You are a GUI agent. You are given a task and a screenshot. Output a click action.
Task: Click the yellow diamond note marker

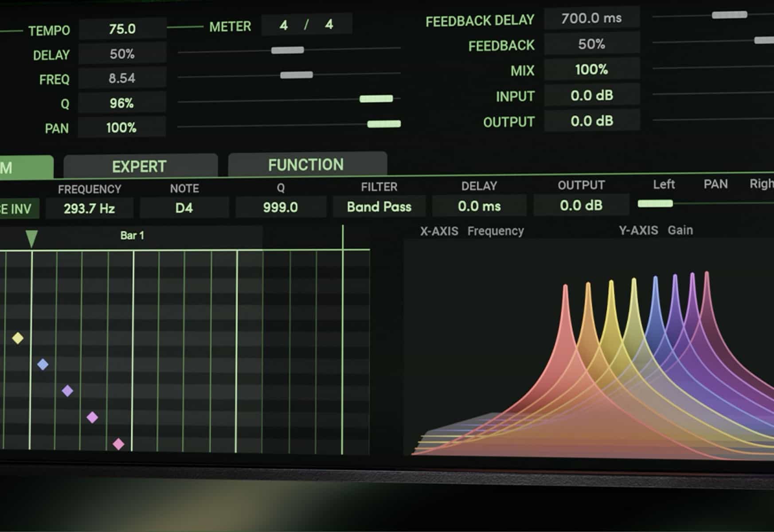coord(18,338)
